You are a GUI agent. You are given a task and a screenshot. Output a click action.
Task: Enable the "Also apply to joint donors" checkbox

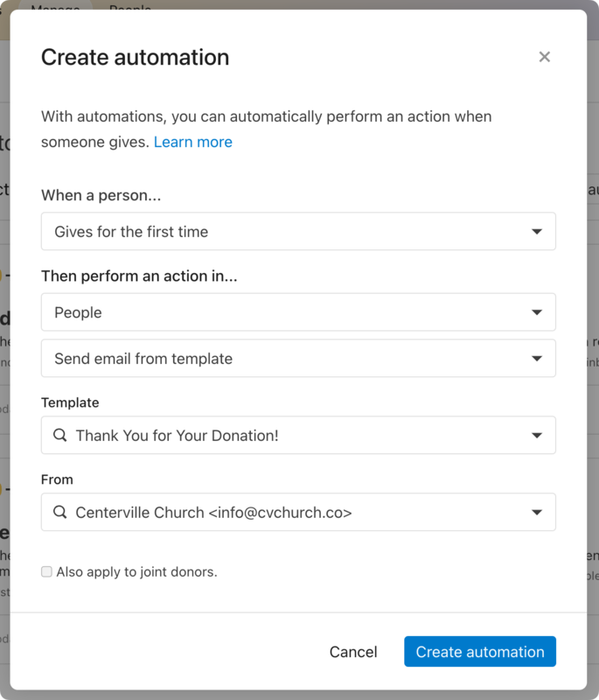pyautogui.click(x=45, y=571)
